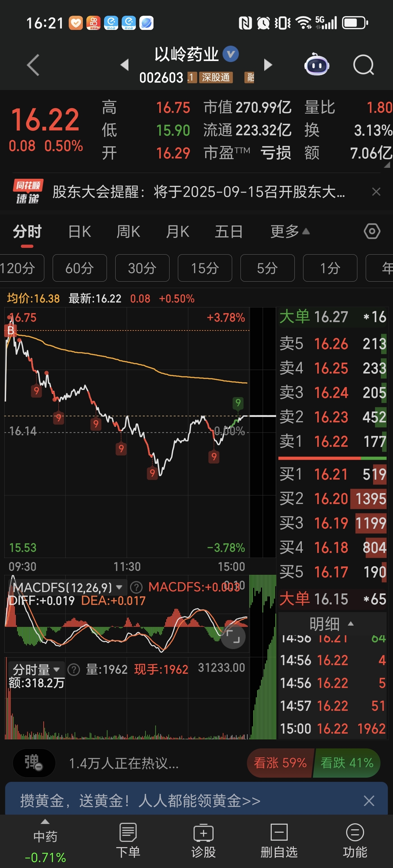Tap the 深股通 tag
The image size is (393, 868).
click(216, 77)
